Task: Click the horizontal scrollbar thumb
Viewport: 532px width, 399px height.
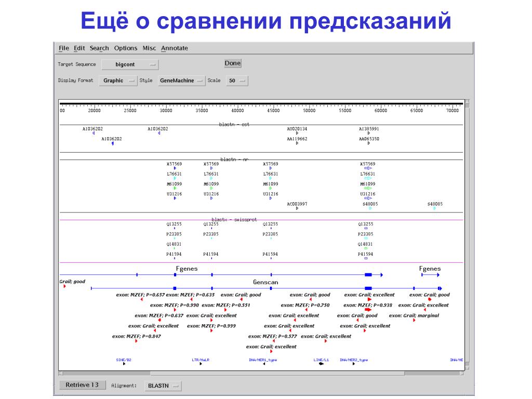Action: coord(277,373)
